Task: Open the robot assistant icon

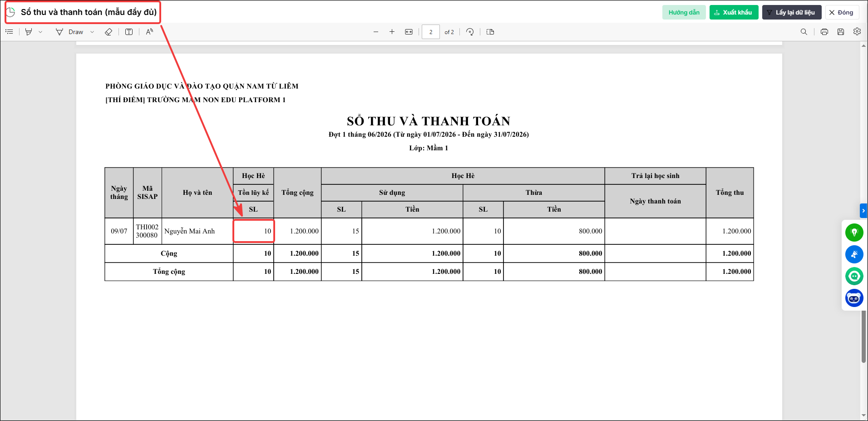Action: point(854,298)
